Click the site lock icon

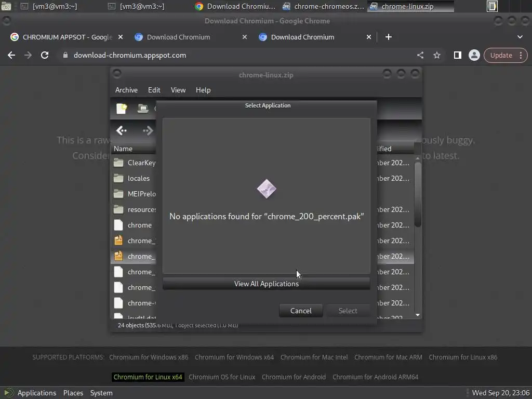coord(65,55)
